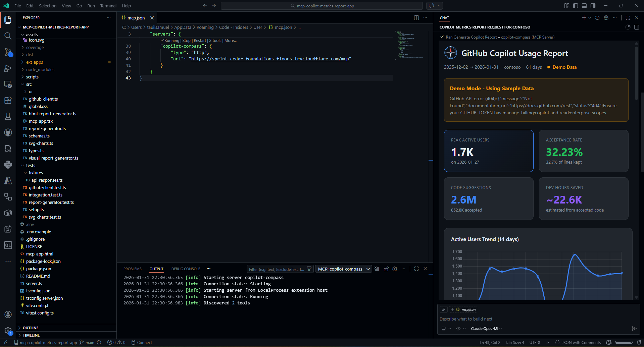Open the Search view in Activity Bar

click(x=8, y=36)
